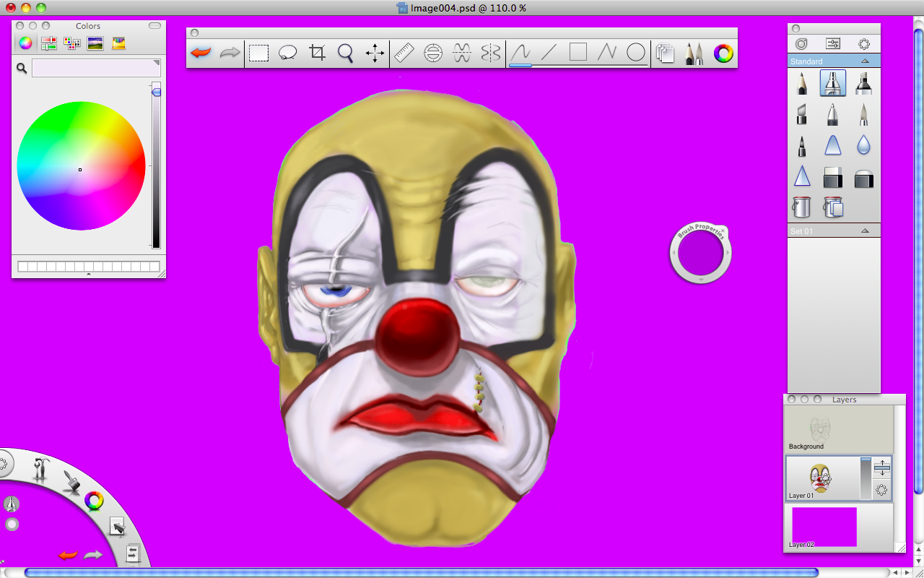Toggle the Brush palette from toolbar pencils icon
This screenshot has width=924, height=578.
694,53
